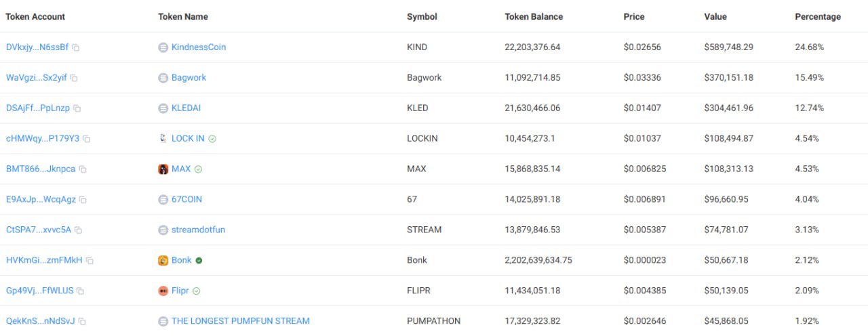The height and width of the screenshot is (336, 868).
Task: Open THE LONGEST PUMPFUN STREAM token page
Action: pyautogui.click(x=241, y=322)
